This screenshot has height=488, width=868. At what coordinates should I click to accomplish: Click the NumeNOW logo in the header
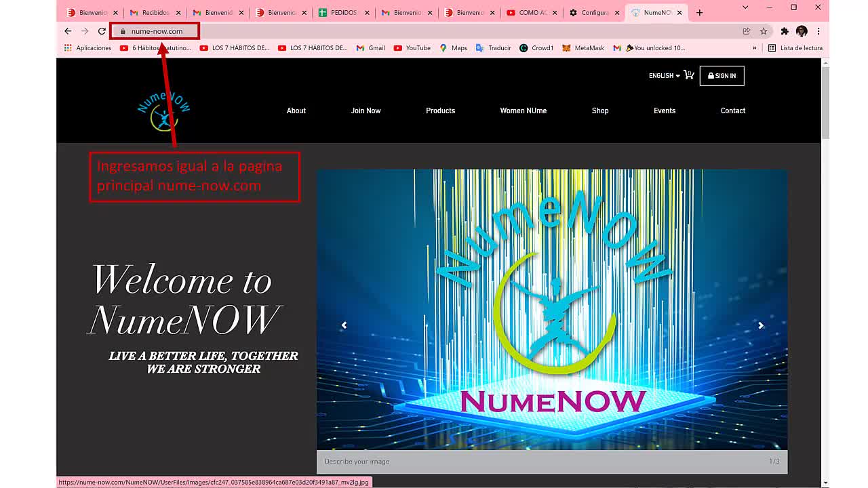pos(163,110)
